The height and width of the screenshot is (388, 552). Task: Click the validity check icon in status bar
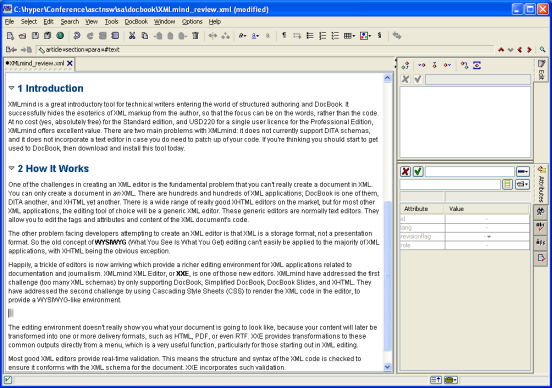pos(7,380)
